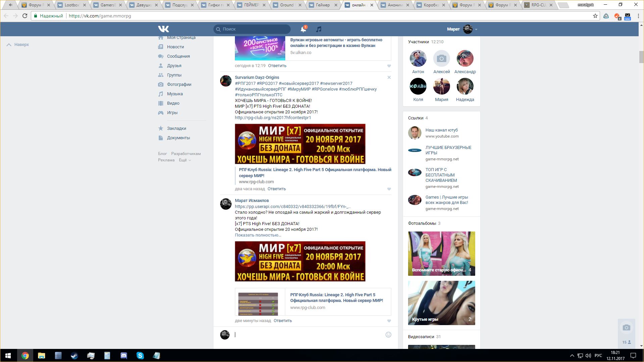Open Skype from the taskbar
Viewport: 644px width, 362px height.
(x=140, y=356)
